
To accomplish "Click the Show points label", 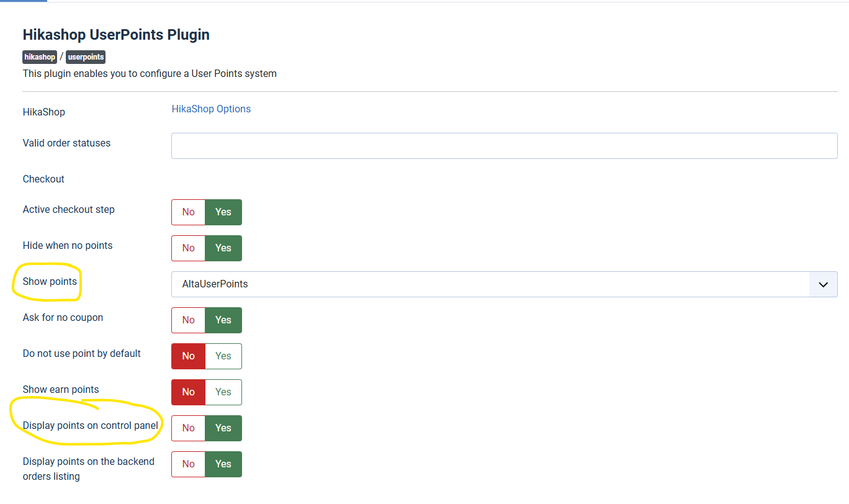I will [50, 282].
